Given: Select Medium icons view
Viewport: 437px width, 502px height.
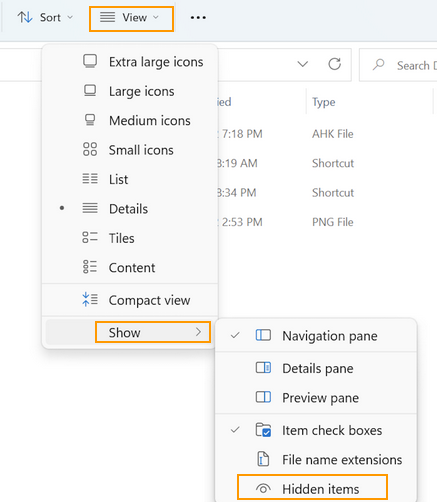Looking at the screenshot, I should (x=130, y=121).
